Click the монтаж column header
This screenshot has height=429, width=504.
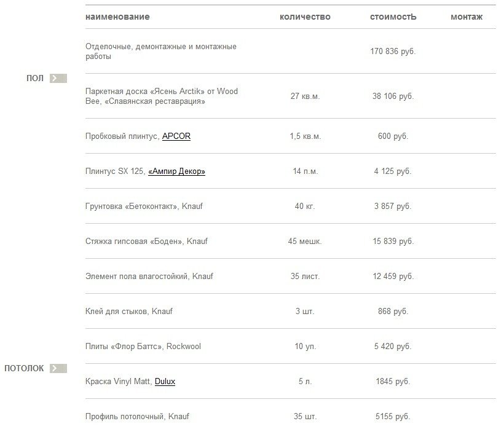click(466, 17)
